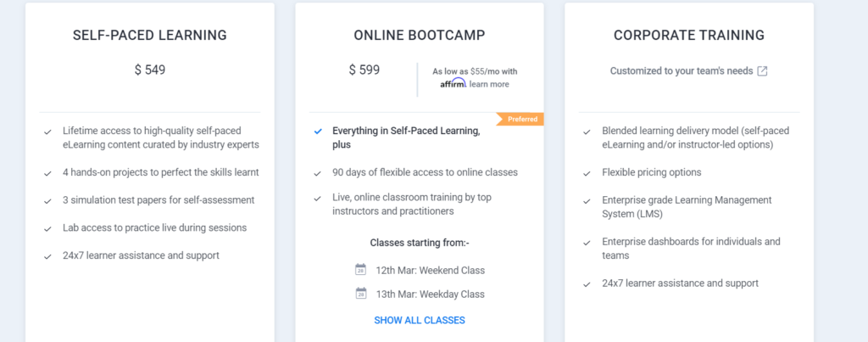Open SHOW ALL CLASSES link

[420, 320]
